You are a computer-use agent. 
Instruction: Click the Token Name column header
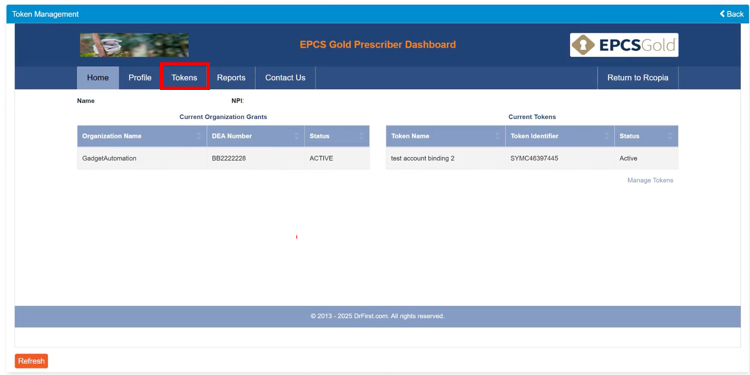coord(445,136)
